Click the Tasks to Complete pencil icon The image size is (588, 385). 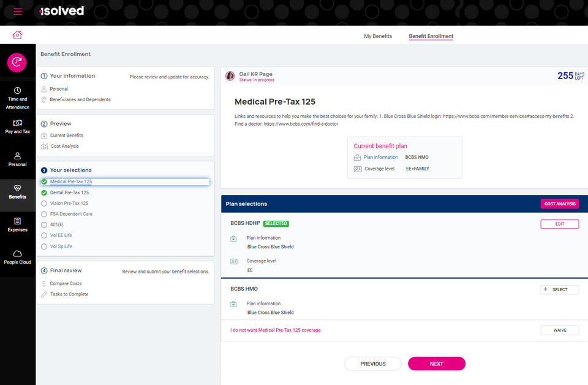coord(44,294)
